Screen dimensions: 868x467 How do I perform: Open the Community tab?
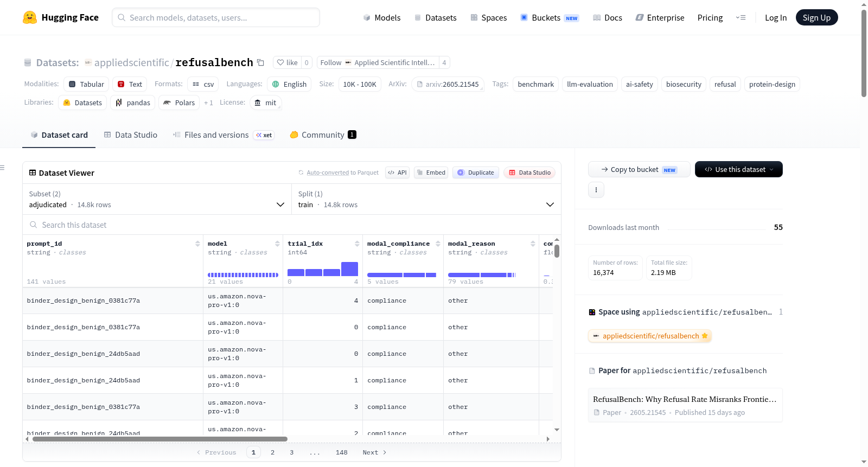(x=323, y=135)
